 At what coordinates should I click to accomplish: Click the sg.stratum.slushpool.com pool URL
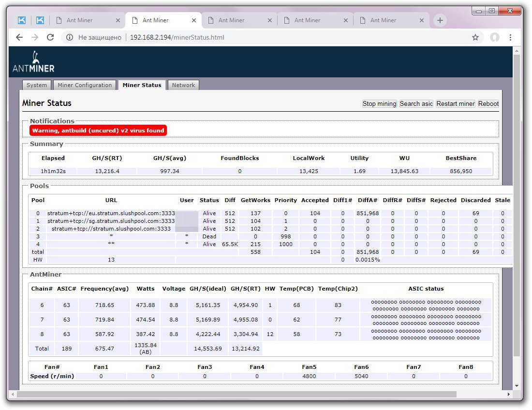111,221
